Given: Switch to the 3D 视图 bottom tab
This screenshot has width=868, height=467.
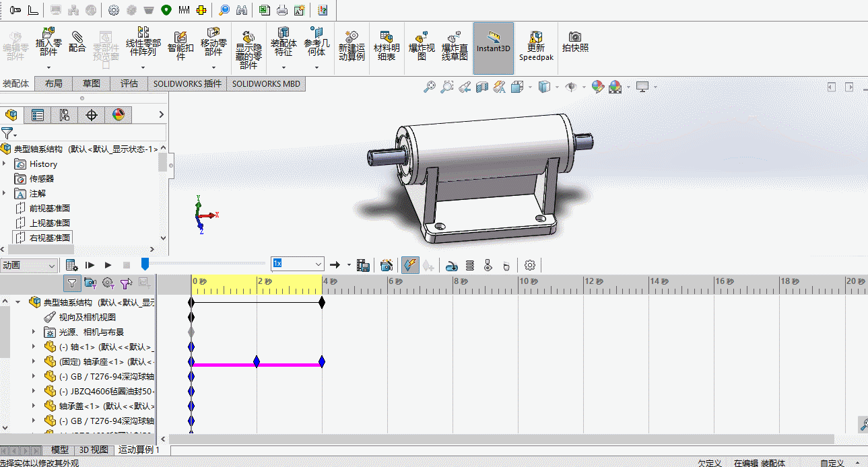Looking at the screenshot, I should click(x=94, y=450).
